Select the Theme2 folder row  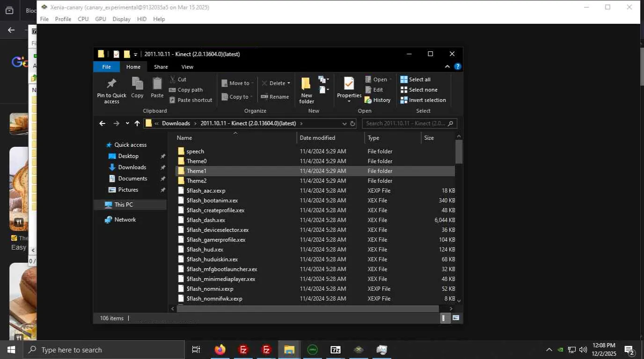point(315,181)
